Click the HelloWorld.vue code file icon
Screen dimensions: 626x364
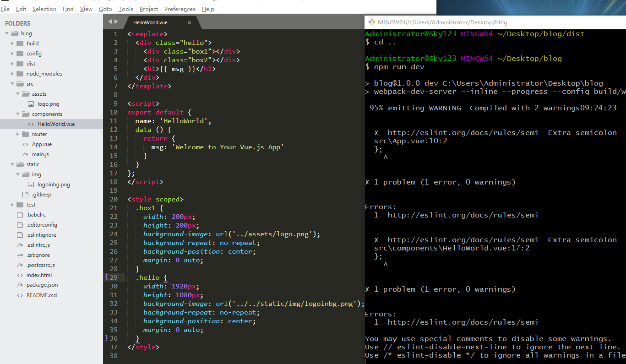31,124
